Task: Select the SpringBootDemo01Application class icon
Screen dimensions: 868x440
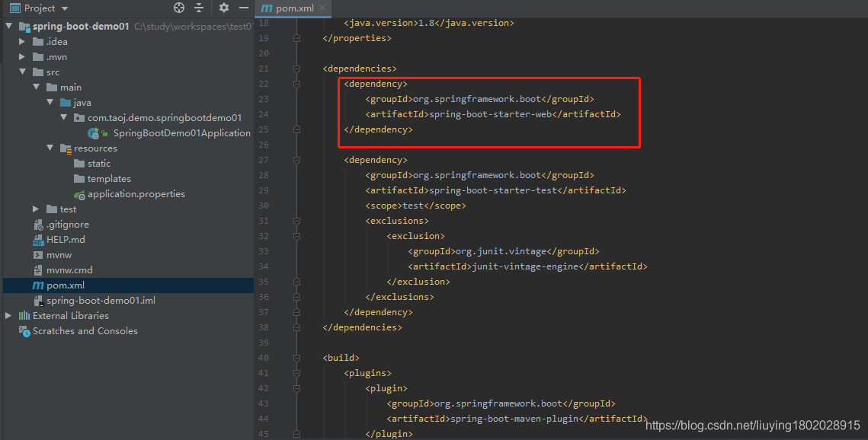Action: pos(94,133)
